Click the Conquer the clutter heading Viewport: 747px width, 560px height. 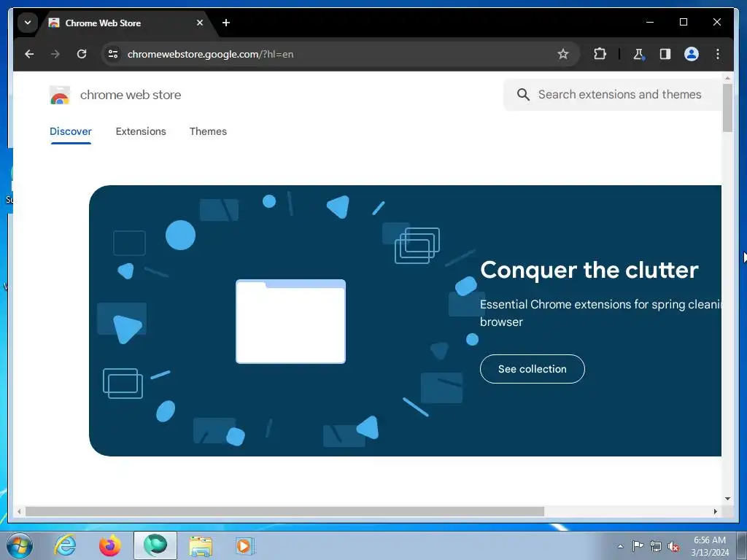[x=589, y=270]
